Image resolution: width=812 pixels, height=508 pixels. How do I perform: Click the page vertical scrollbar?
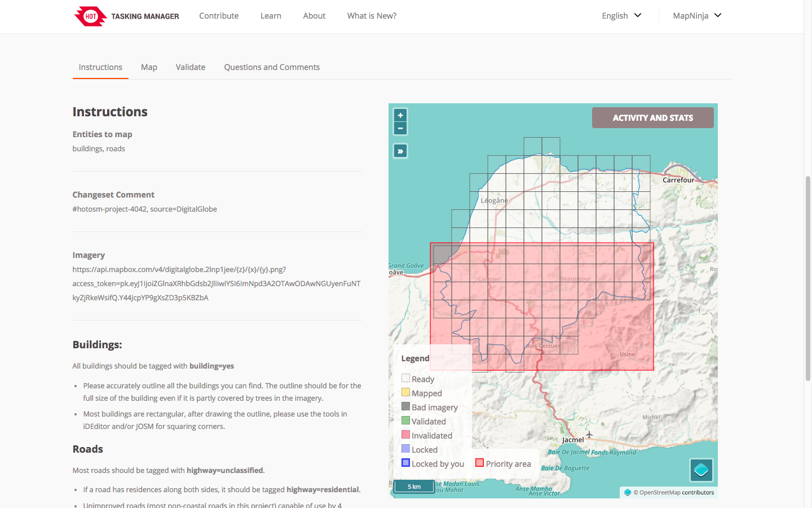coord(807,278)
